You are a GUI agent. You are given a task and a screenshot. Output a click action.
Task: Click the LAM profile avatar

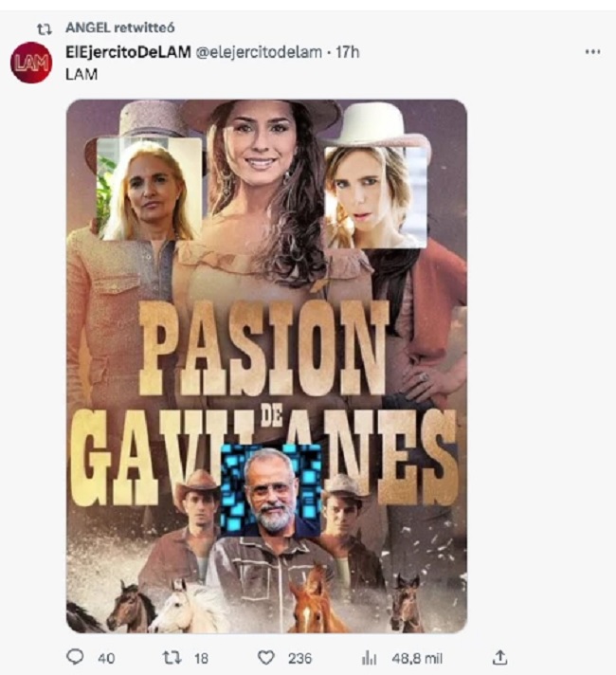31,63
